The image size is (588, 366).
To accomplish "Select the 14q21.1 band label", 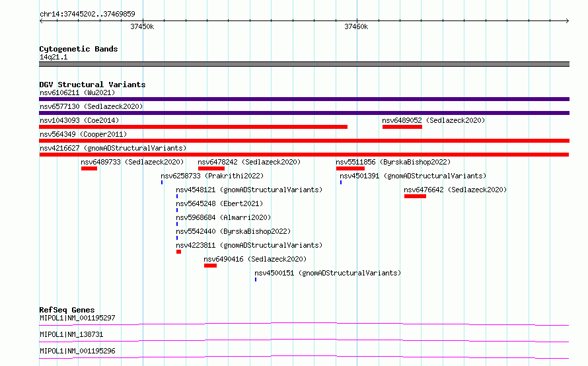I will 54,57.
